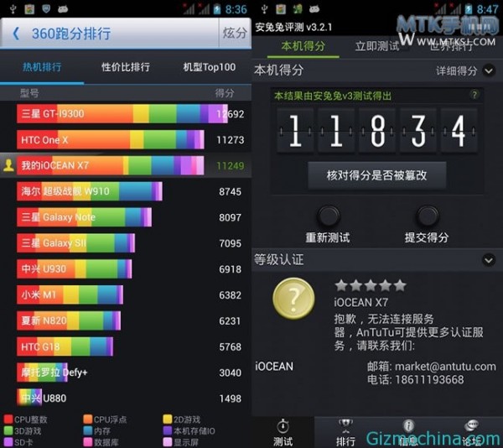Click the market@antutu.com email link
The image size is (503, 448).
(x=445, y=366)
